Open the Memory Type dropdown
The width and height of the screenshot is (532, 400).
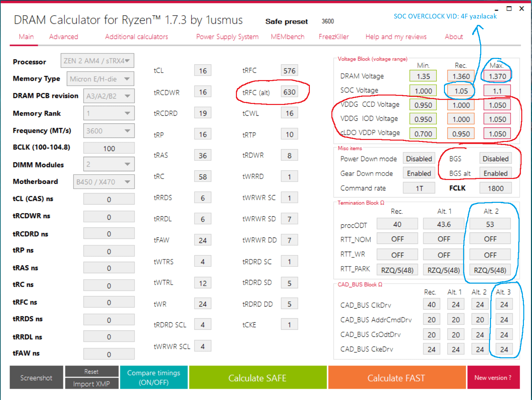pyautogui.click(x=100, y=79)
